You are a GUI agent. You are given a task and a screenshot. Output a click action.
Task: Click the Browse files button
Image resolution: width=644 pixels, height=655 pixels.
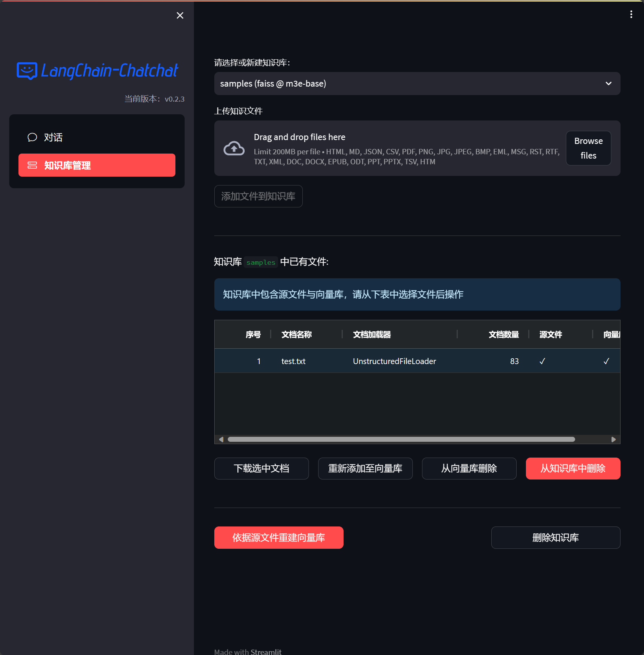point(588,148)
